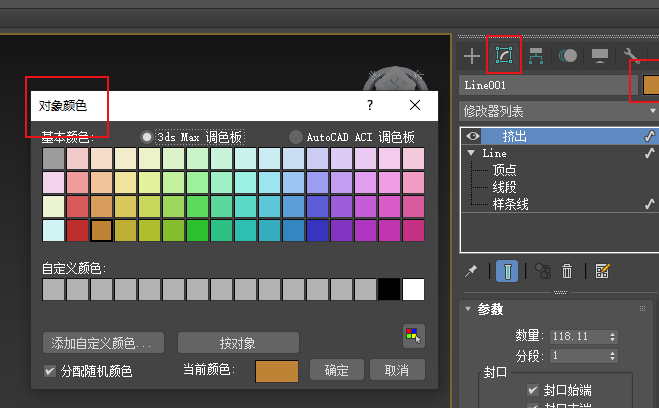Screen dimensions: 659x408
Task: Open the 修改器列表 dropdown
Action: 559,111
